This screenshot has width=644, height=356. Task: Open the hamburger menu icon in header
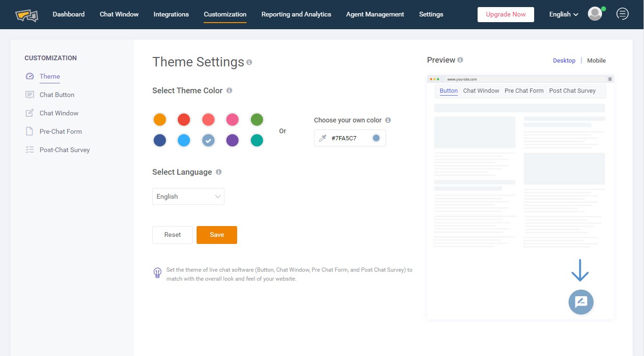622,14
